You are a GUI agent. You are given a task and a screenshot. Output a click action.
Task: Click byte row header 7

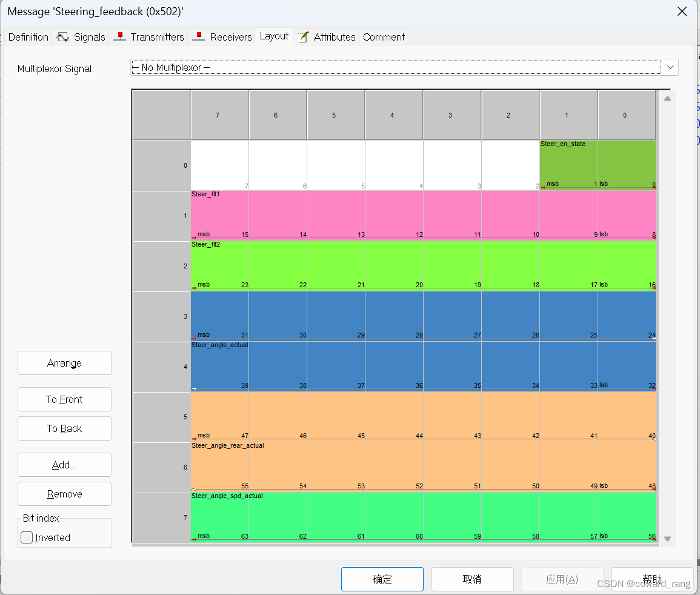(x=162, y=518)
